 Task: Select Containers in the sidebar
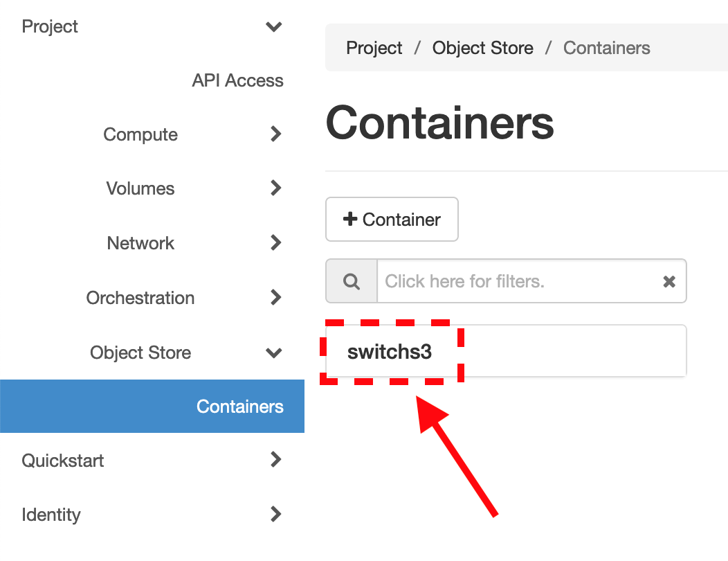pyautogui.click(x=152, y=407)
